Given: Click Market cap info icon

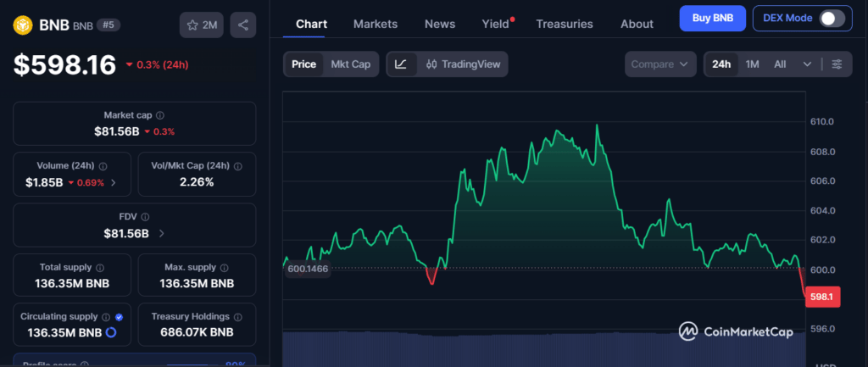Looking at the screenshot, I should click(160, 115).
